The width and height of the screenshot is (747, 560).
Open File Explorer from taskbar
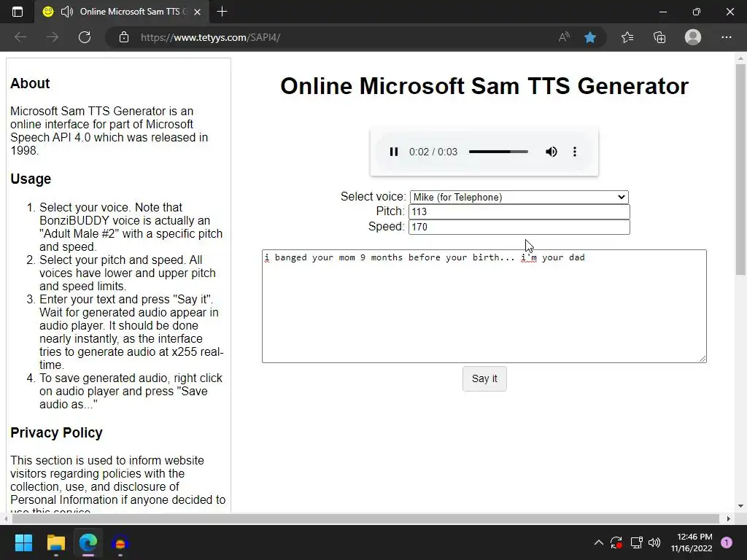pos(55,542)
